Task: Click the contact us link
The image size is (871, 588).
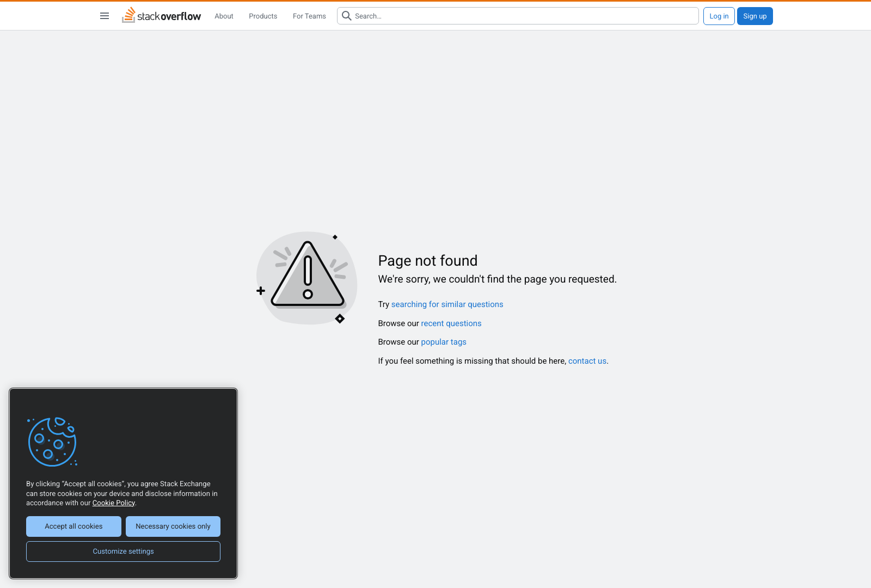Action: tap(587, 361)
